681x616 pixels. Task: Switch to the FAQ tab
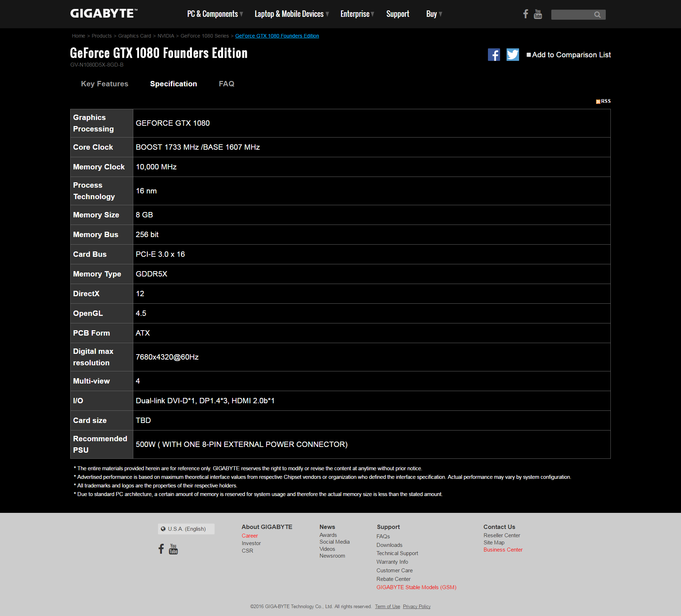click(226, 84)
